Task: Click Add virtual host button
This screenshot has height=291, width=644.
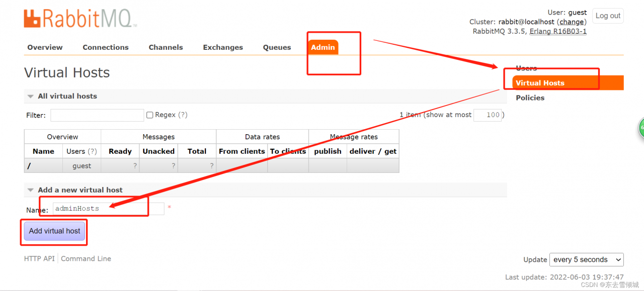Action: (55, 231)
